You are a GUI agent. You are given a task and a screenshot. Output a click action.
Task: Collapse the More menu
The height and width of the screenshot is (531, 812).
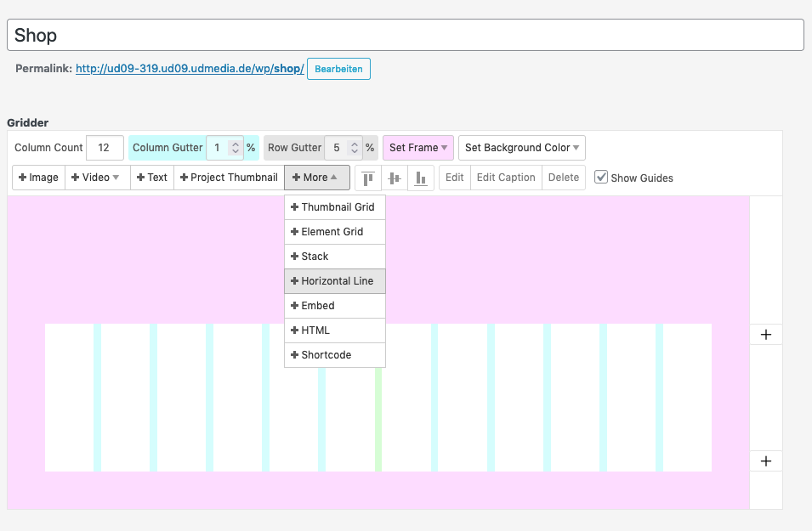(x=316, y=178)
